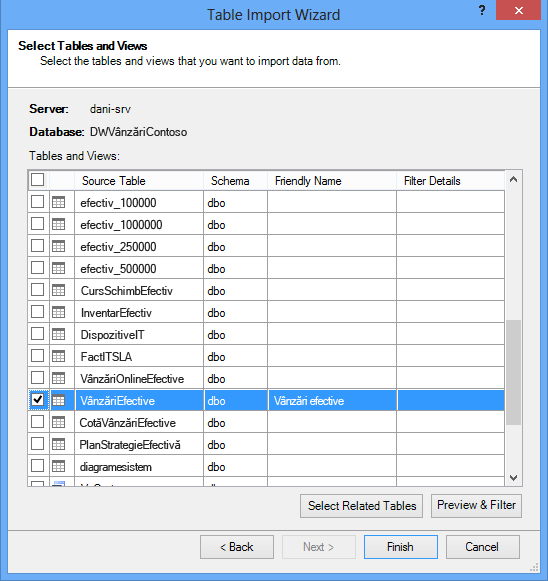Screen dimensions: 548x581
Task: Edit the 'Vânzări efective' friendly name cell
Action: pyautogui.click(x=332, y=401)
